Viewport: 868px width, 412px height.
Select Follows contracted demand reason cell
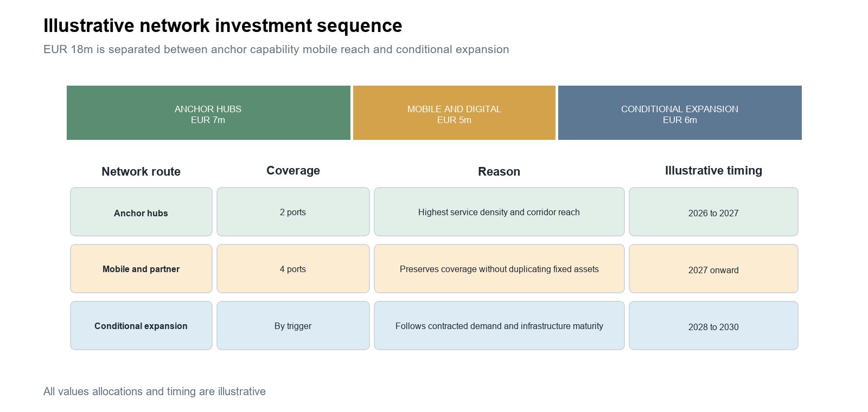tap(499, 326)
